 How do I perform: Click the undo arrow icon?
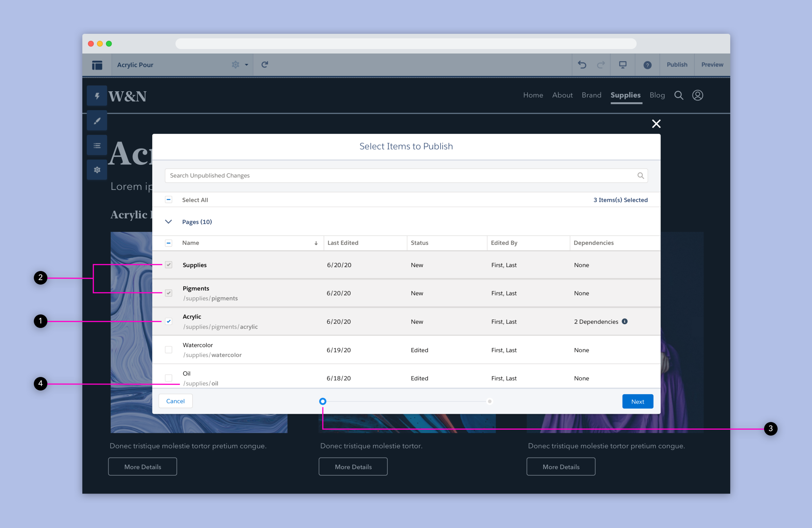(x=582, y=65)
